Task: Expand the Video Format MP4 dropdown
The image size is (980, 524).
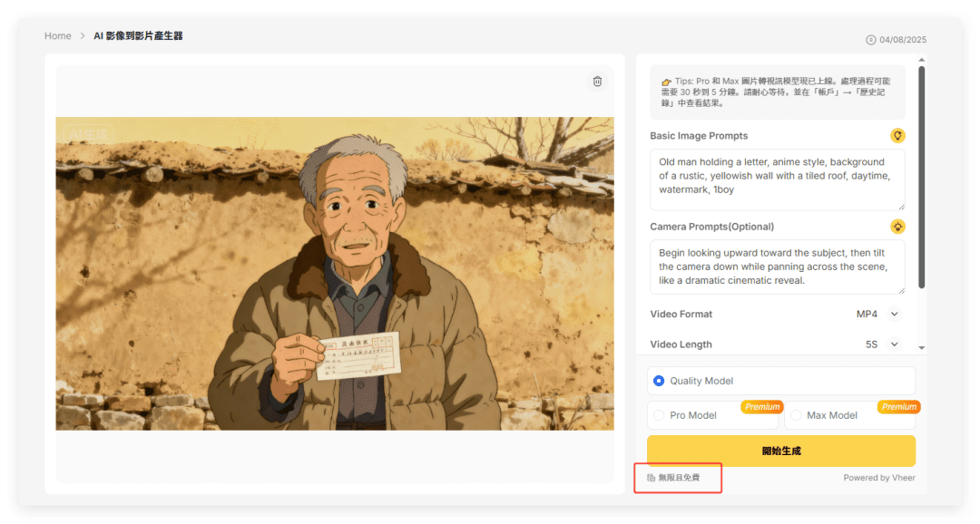Action: click(894, 314)
